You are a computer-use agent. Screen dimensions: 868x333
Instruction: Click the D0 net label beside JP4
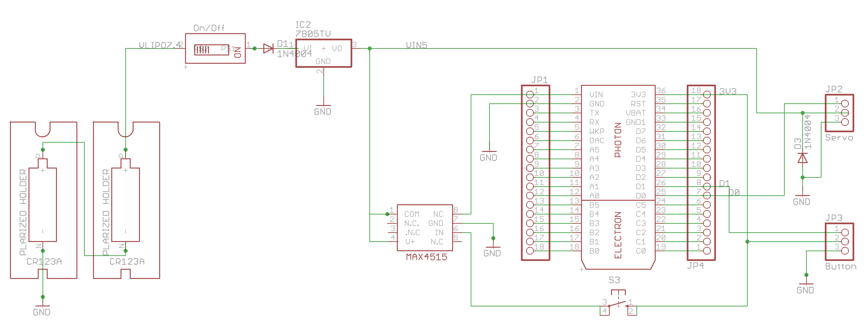point(734,192)
